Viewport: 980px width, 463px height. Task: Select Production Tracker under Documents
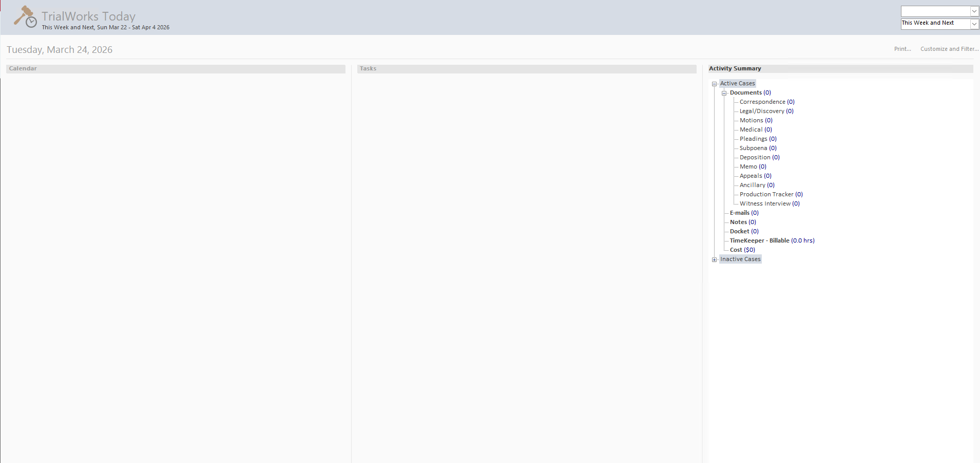coord(770,194)
